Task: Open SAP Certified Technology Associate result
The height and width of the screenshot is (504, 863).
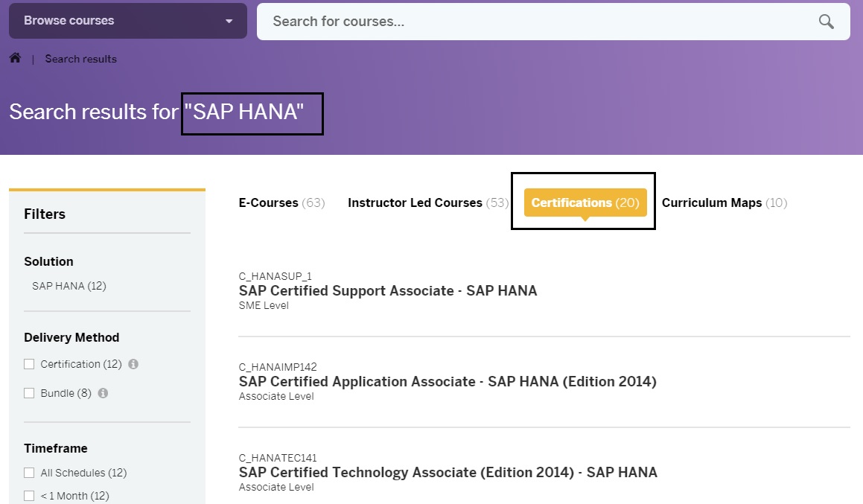Action: point(448,473)
